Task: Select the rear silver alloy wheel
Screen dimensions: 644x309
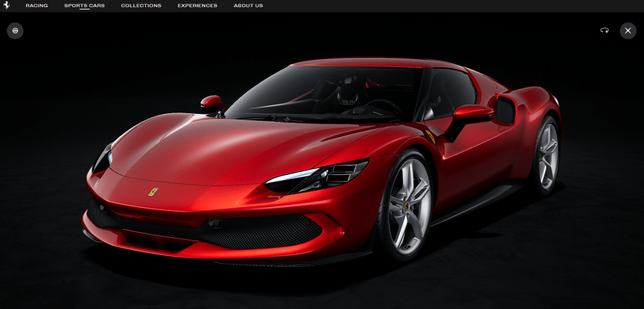Action: (x=547, y=155)
